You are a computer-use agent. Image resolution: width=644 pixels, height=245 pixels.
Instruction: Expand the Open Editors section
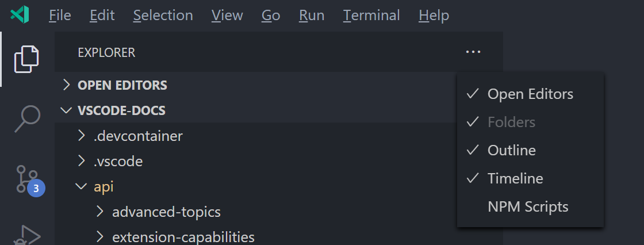point(122,85)
